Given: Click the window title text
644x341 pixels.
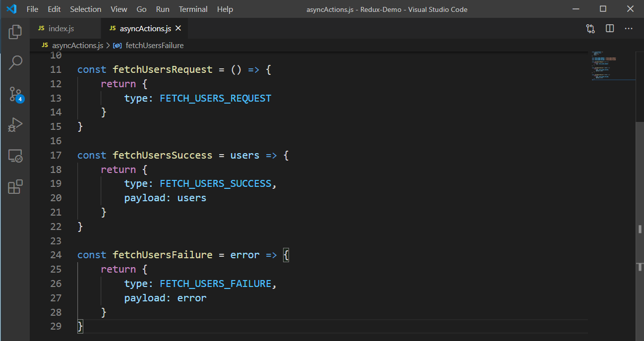Looking at the screenshot, I should pos(387,9).
